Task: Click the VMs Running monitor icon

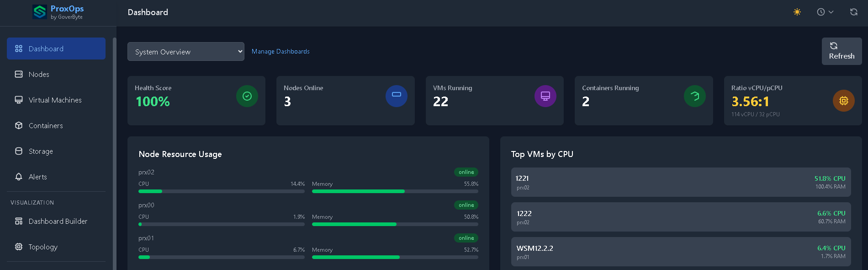Action: [x=545, y=96]
